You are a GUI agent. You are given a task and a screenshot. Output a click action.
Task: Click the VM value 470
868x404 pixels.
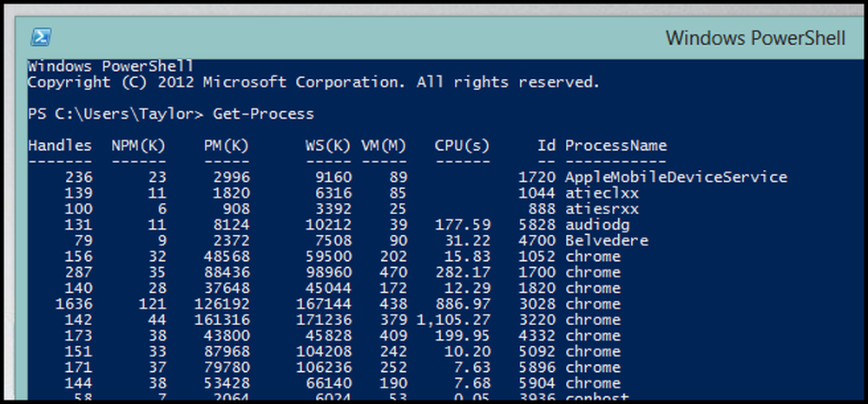tap(393, 272)
